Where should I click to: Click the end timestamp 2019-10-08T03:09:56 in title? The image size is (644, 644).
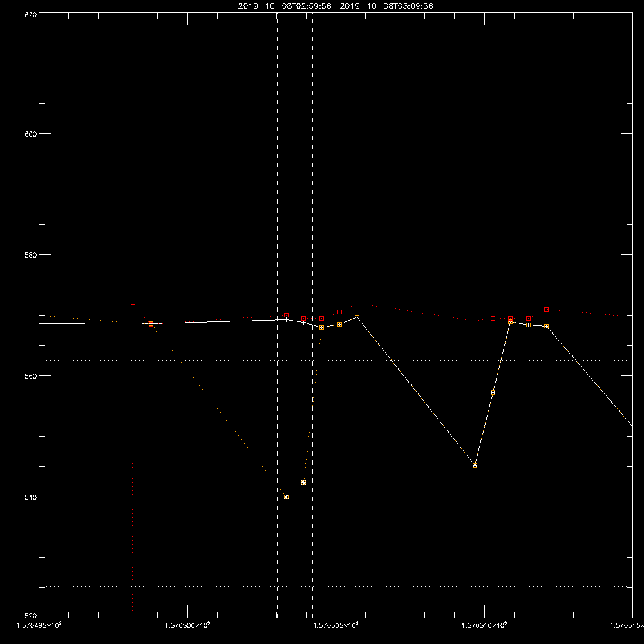(386, 6)
